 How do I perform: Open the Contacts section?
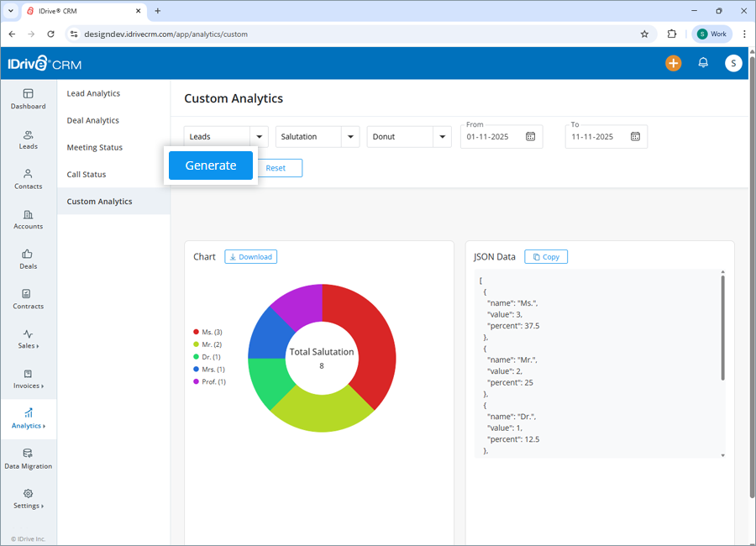(28, 180)
